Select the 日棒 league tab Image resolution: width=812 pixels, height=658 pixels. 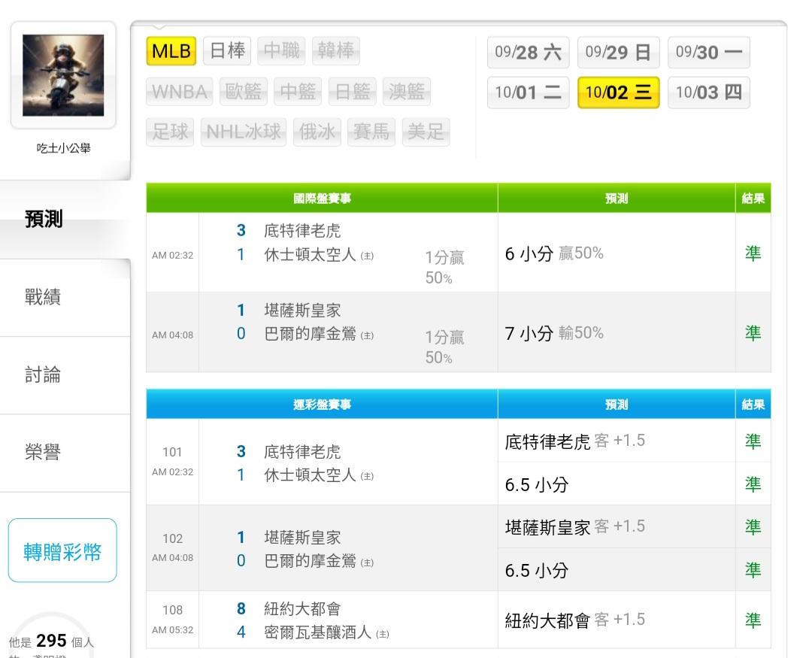(227, 51)
